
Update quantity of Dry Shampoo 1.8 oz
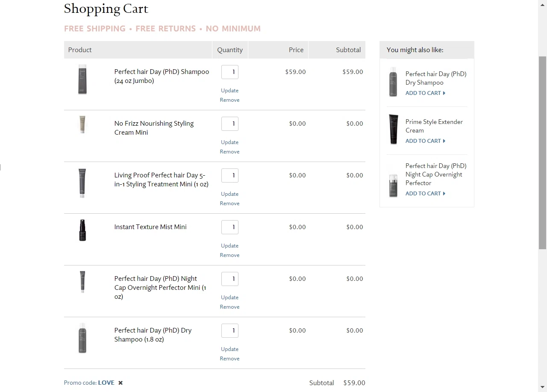point(229,349)
